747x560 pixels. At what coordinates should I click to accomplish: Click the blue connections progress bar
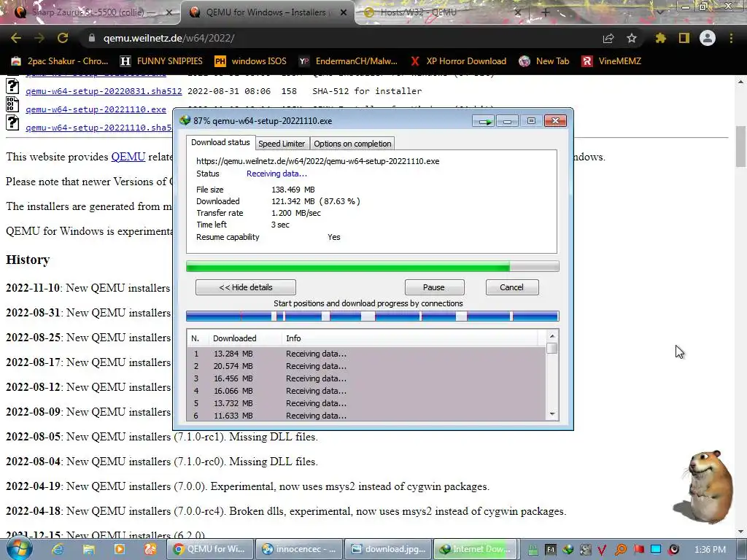[x=373, y=316]
